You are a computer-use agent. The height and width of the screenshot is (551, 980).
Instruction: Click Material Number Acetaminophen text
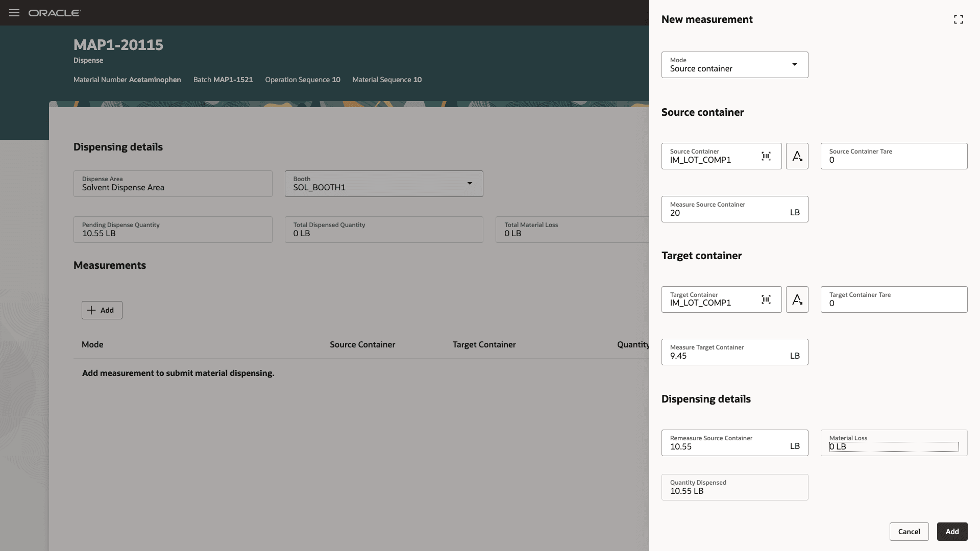(x=127, y=80)
